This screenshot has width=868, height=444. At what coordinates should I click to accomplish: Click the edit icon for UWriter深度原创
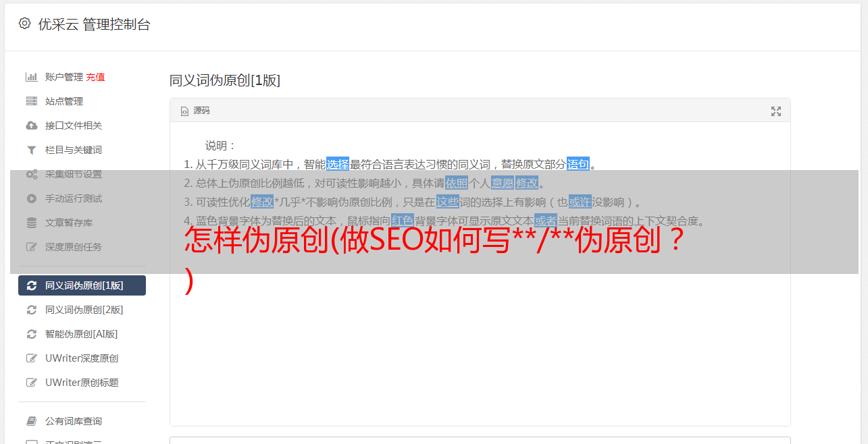pos(31,358)
